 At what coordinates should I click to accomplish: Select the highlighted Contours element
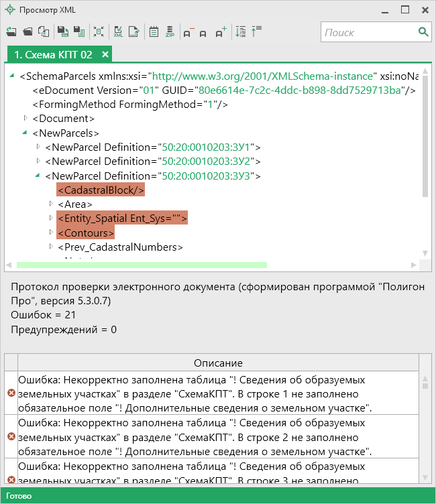point(85,233)
